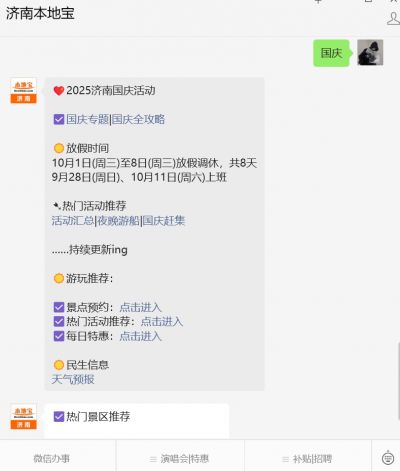
Task: Click the checkbox icon before 景点预约
Action: (x=59, y=307)
